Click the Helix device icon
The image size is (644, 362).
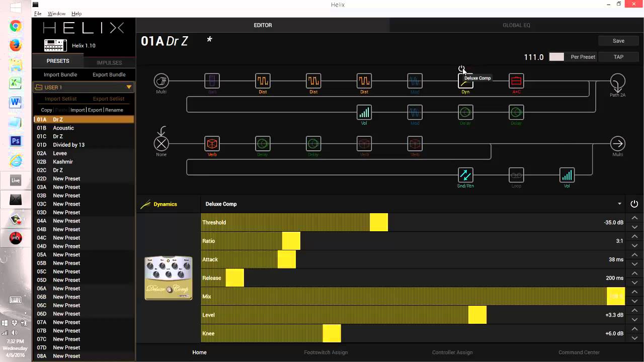[55, 45]
